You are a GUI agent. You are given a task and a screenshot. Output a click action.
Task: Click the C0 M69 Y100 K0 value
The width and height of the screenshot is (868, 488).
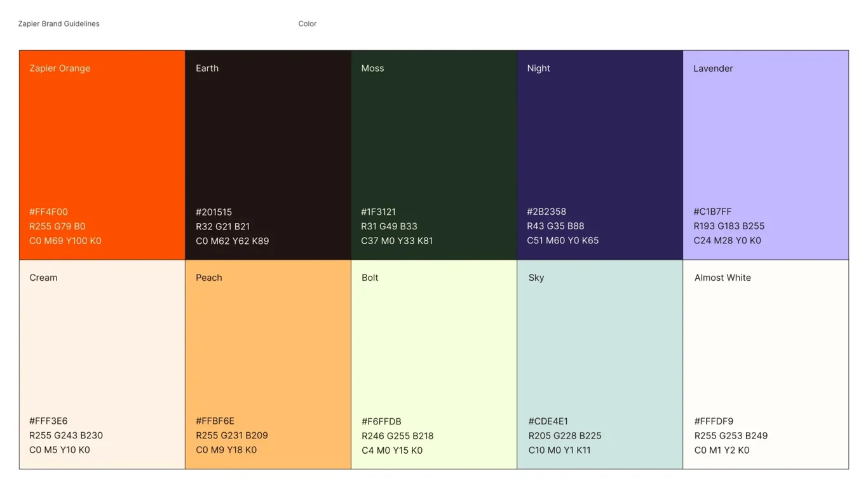[65, 241]
